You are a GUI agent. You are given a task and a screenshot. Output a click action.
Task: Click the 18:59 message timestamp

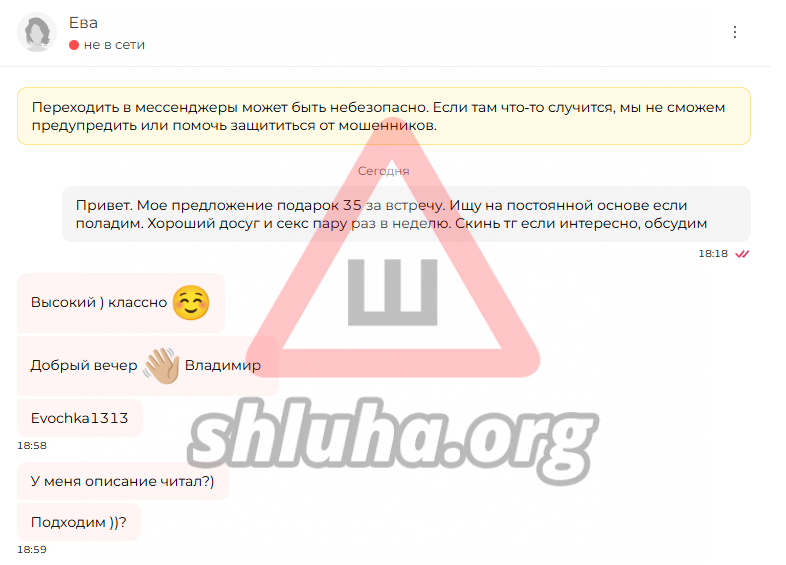pyautogui.click(x=32, y=550)
